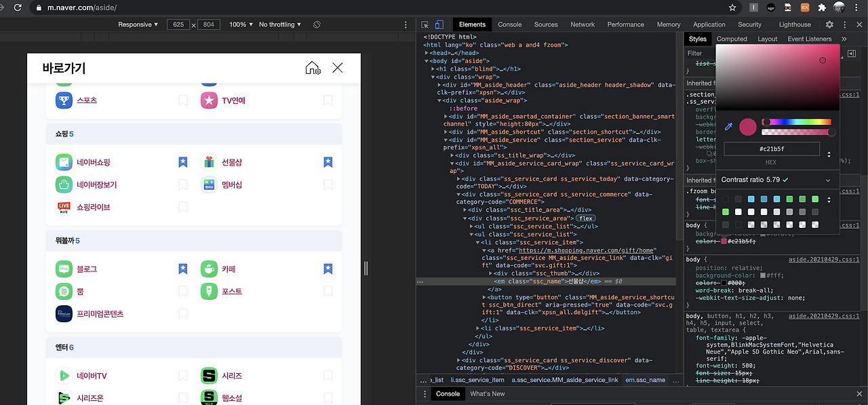Click the HEX color value field
868x405 pixels.
(x=772, y=149)
